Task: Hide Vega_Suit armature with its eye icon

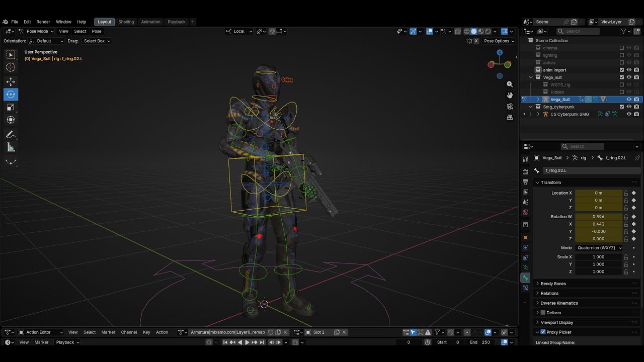Action: 629,100
